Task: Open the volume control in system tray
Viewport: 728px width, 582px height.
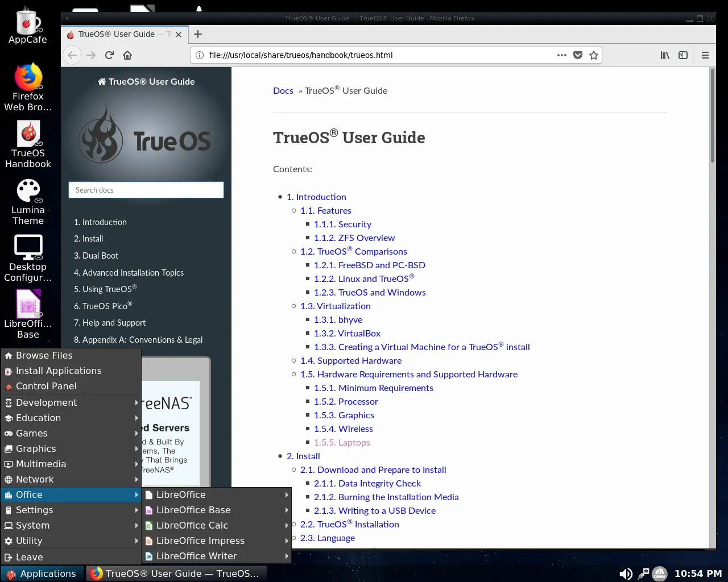Action: click(626, 573)
